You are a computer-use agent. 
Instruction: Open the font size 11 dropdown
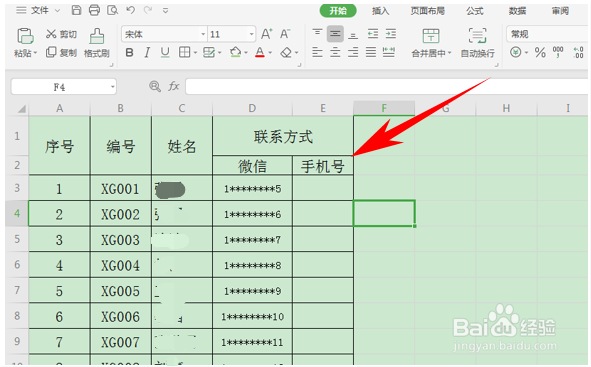pos(251,34)
